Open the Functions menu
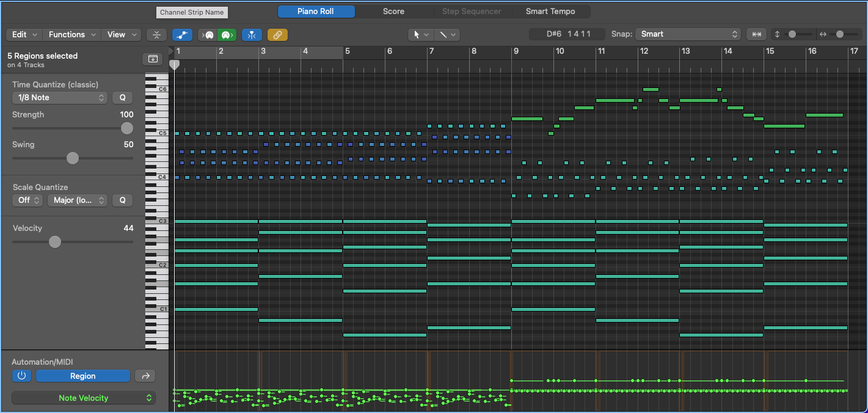This screenshot has width=868, height=413. 71,34
